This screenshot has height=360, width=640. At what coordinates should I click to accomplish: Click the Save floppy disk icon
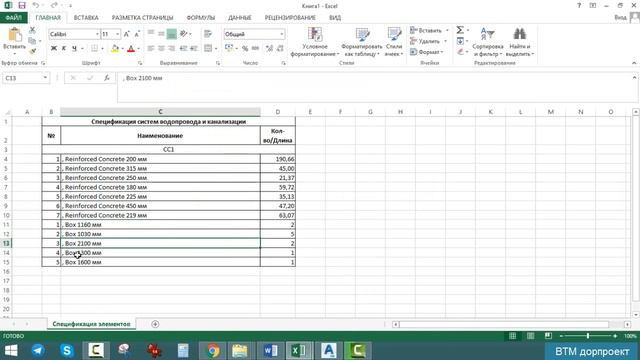[x=22, y=6]
